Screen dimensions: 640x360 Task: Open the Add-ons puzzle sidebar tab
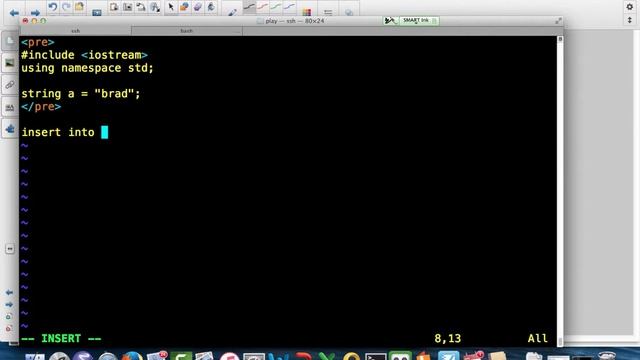click(x=10, y=129)
